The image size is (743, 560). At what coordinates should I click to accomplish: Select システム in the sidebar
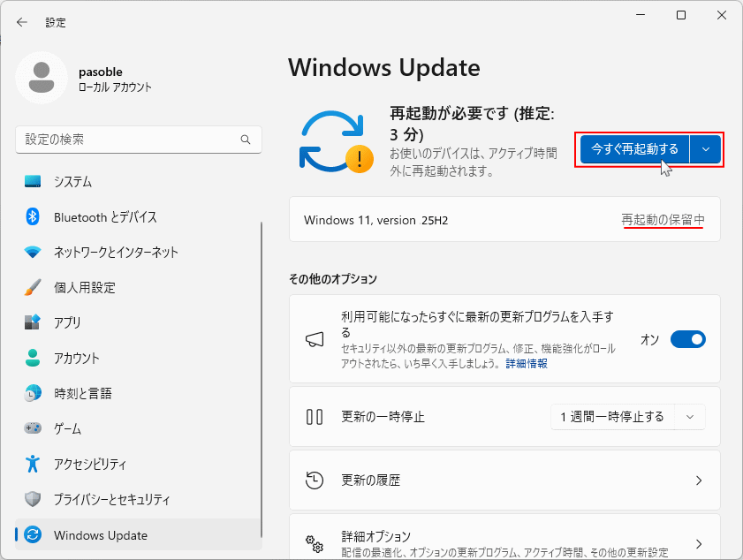coord(72,182)
